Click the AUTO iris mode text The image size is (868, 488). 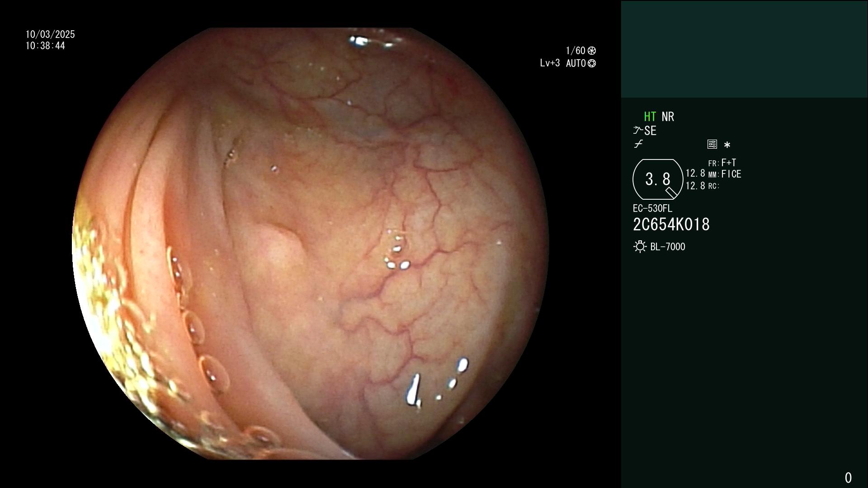[x=576, y=63]
